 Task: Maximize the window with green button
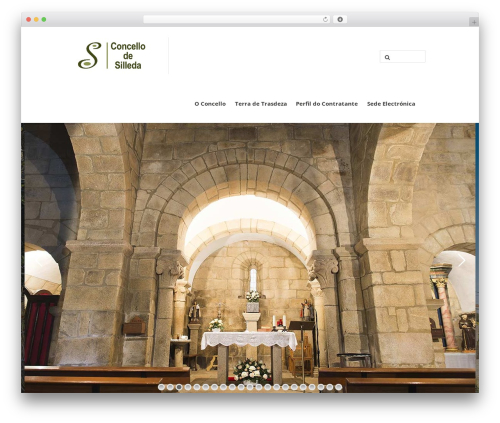(44, 19)
